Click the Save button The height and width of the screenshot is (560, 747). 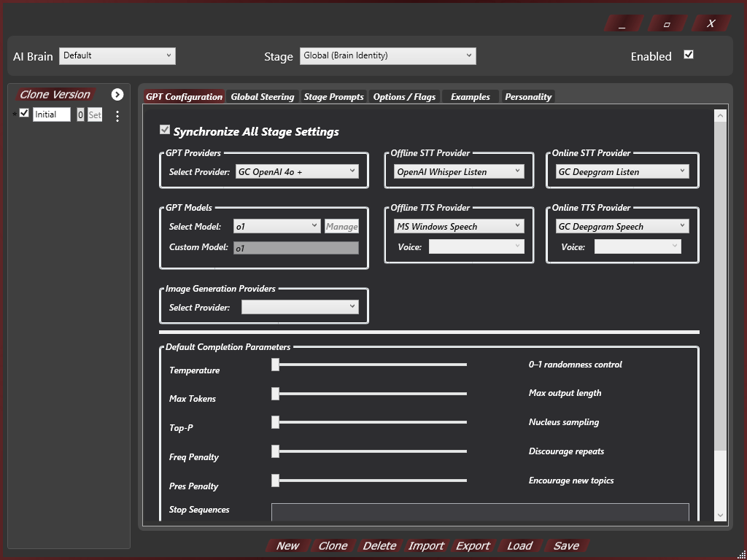pos(566,545)
